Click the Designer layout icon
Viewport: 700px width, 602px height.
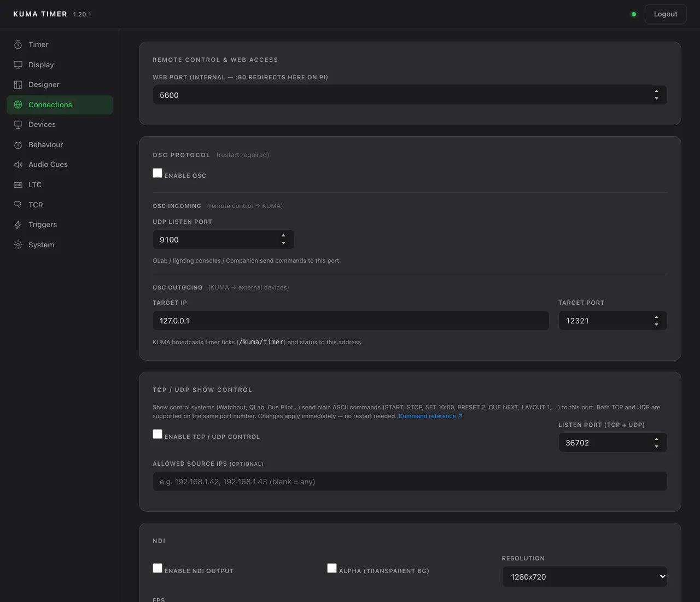(18, 85)
